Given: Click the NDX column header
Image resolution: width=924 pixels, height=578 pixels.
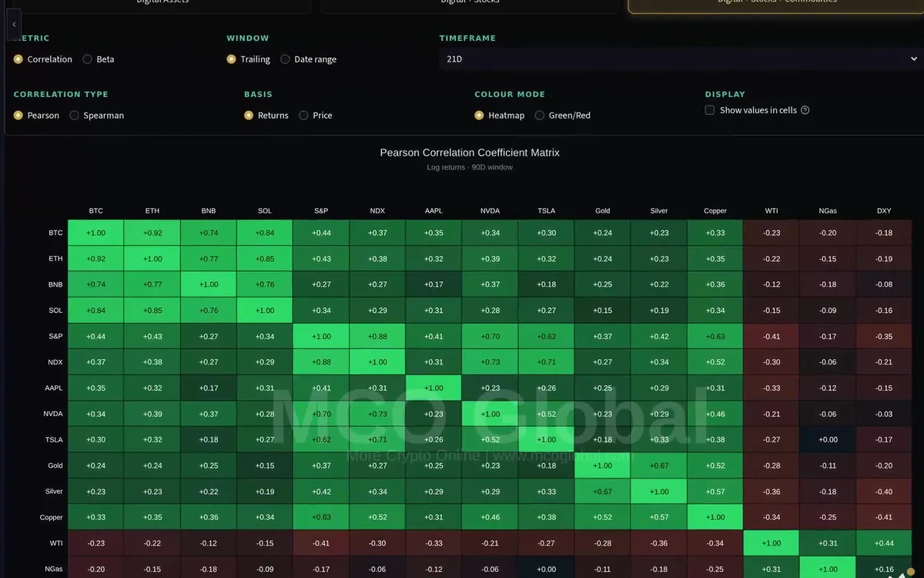Looking at the screenshot, I should coord(377,210).
